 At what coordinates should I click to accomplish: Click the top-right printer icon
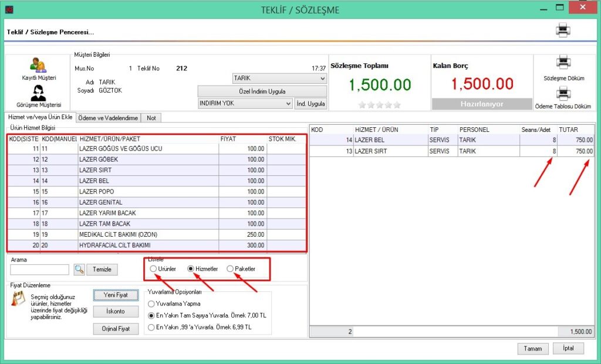563,30
